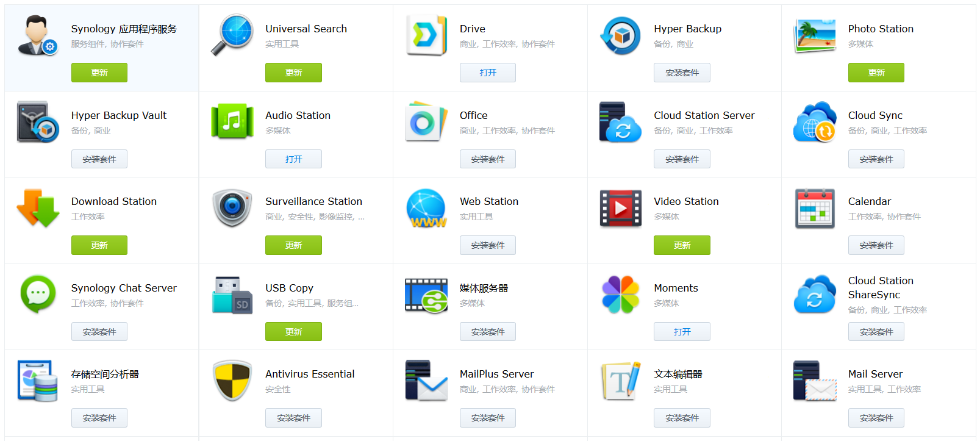Select the Calendar icon
Screen dimensions: 980x441
tap(815, 208)
